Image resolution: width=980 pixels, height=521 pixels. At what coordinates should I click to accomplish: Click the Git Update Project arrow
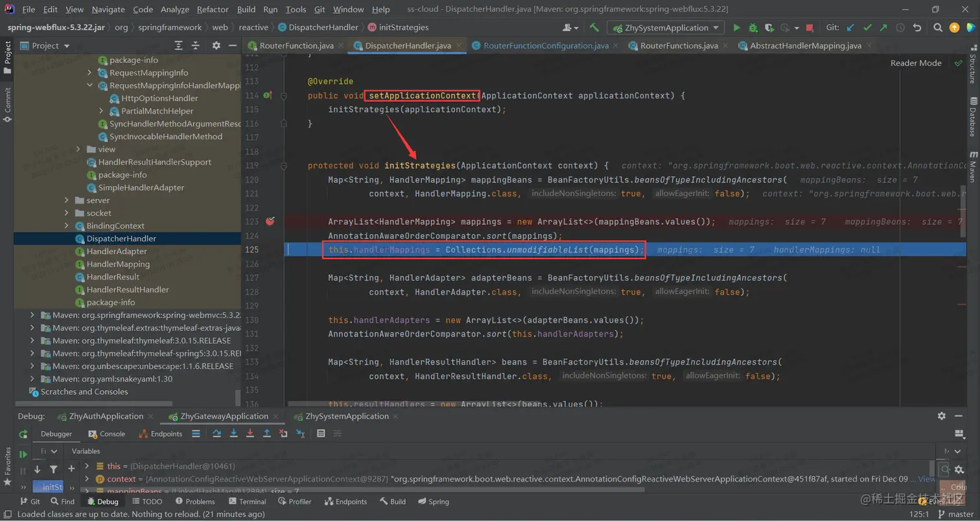(850, 28)
